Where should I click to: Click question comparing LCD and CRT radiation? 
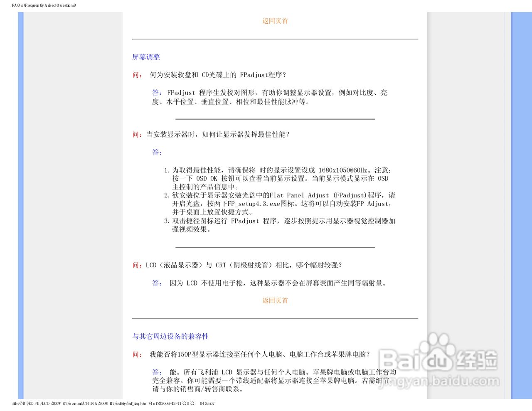pyautogui.click(x=244, y=265)
